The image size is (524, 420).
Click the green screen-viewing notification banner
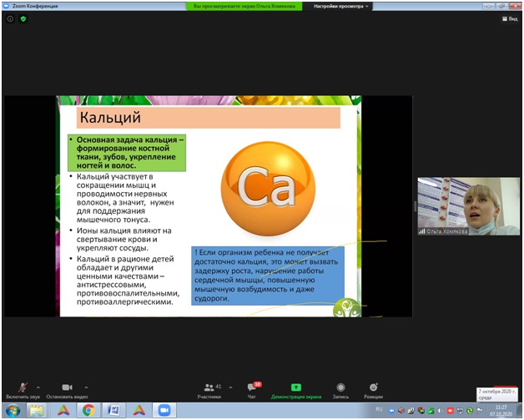click(x=246, y=5)
